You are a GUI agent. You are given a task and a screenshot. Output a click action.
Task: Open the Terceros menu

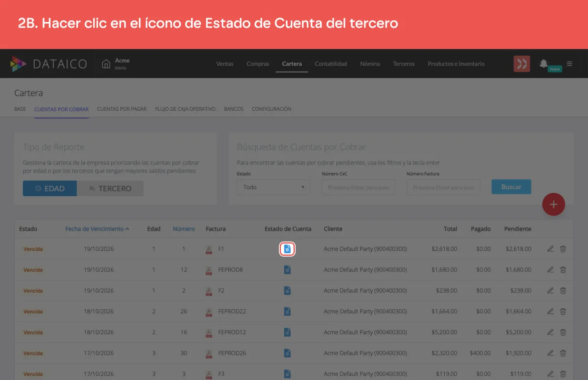(x=404, y=64)
